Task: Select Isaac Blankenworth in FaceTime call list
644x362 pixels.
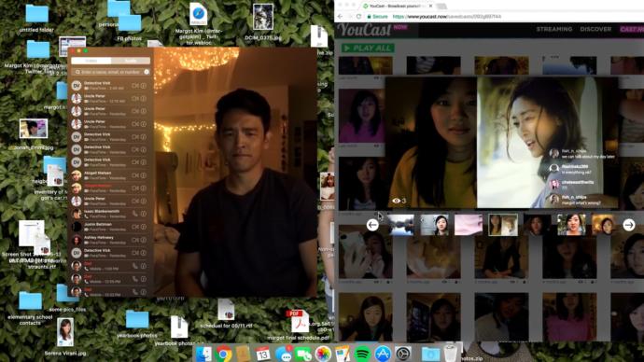Action: tap(111, 214)
